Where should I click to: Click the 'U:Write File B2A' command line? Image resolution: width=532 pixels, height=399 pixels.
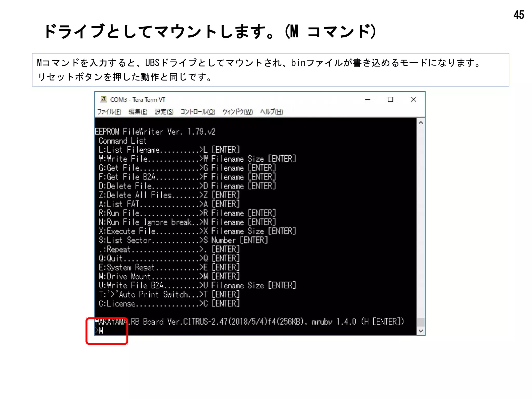click(197, 285)
